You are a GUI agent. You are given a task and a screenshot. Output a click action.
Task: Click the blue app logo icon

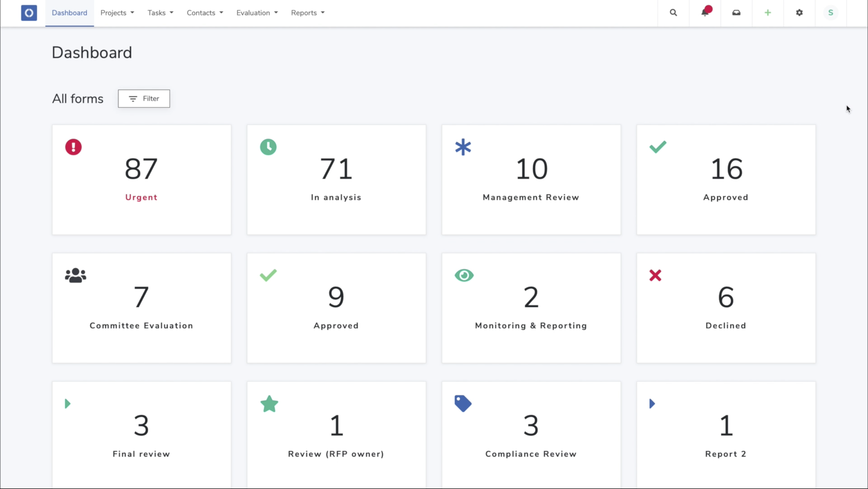29,13
